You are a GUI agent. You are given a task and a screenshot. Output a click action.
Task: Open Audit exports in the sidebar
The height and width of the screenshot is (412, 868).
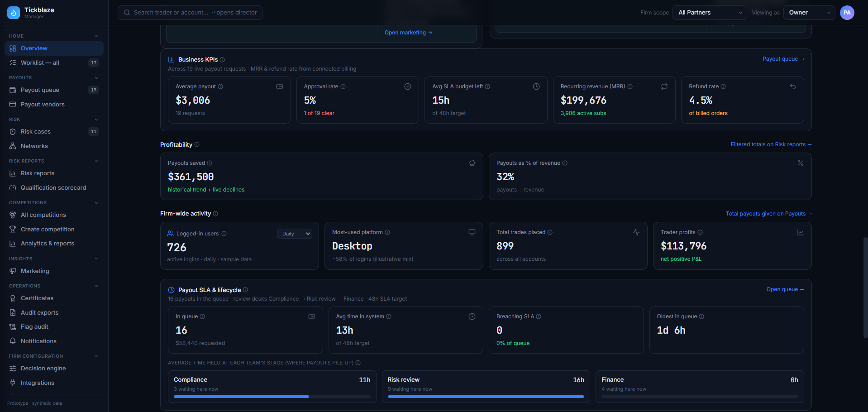click(54, 313)
